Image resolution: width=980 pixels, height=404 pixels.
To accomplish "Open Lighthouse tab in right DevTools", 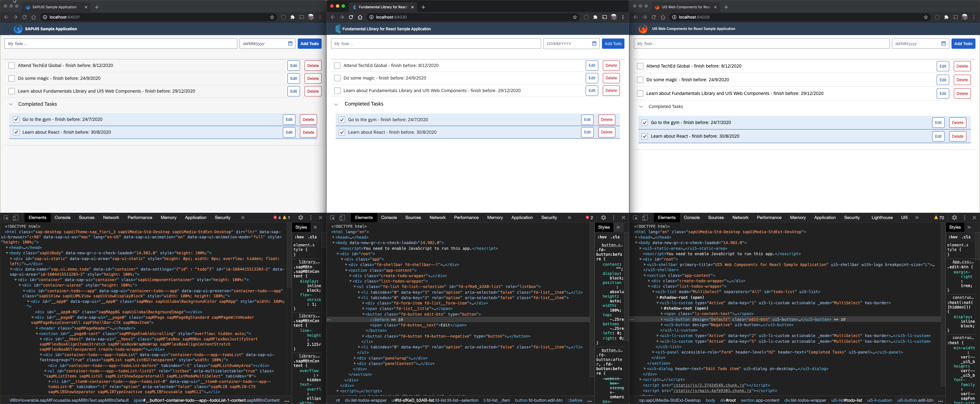I will (882, 218).
